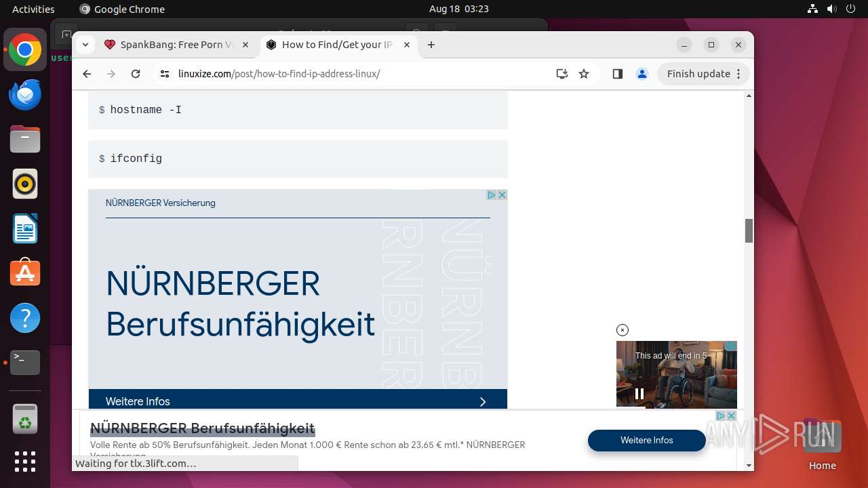Click scrollbar up arrow
Viewport: 868px width, 488px height.
coord(749,96)
